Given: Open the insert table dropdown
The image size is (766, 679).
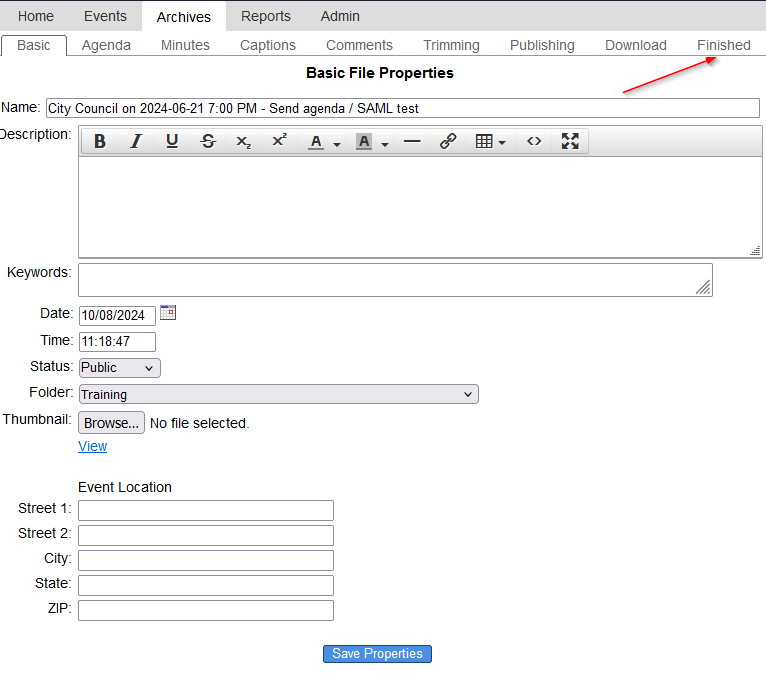Looking at the screenshot, I should pos(490,142).
